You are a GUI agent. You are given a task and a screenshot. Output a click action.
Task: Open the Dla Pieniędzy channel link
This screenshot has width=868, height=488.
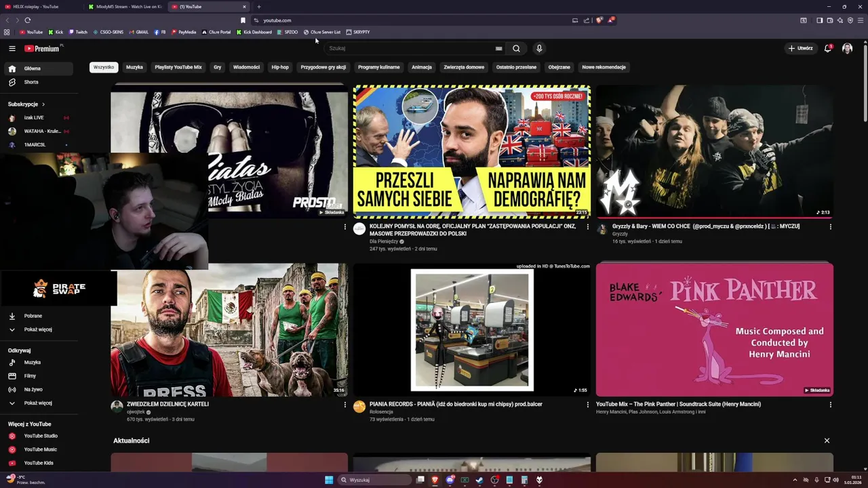point(383,241)
